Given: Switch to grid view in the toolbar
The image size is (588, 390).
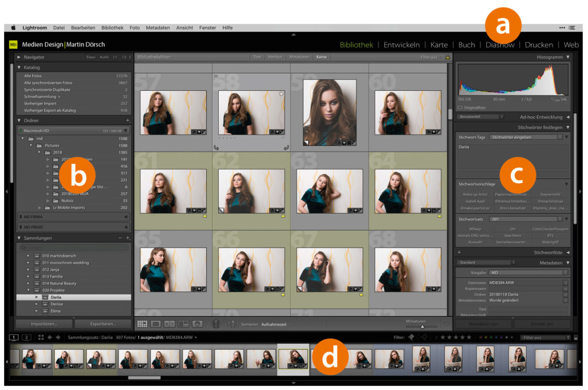Looking at the screenshot, I should (142, 324).
